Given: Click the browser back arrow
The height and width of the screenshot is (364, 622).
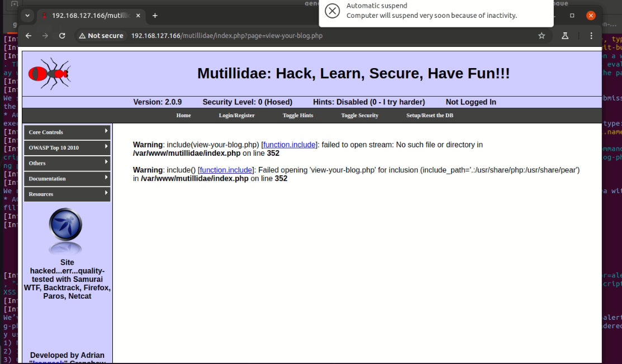Looking at the screenshot, I should click(x=29, y=36).
